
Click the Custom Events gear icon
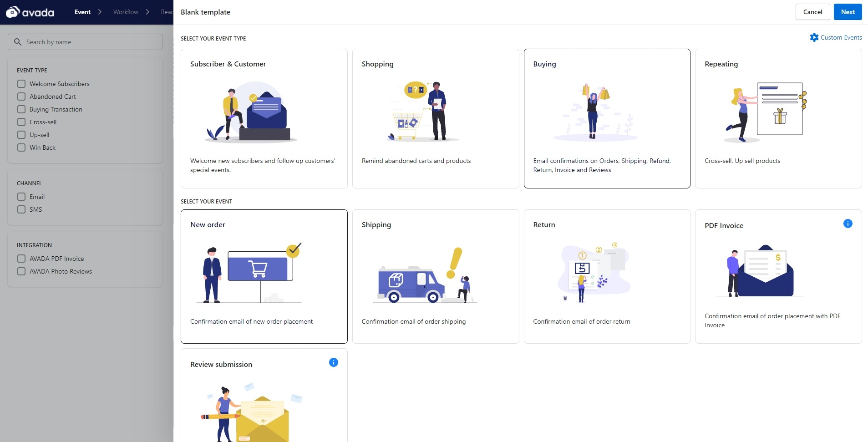[814, 37]
